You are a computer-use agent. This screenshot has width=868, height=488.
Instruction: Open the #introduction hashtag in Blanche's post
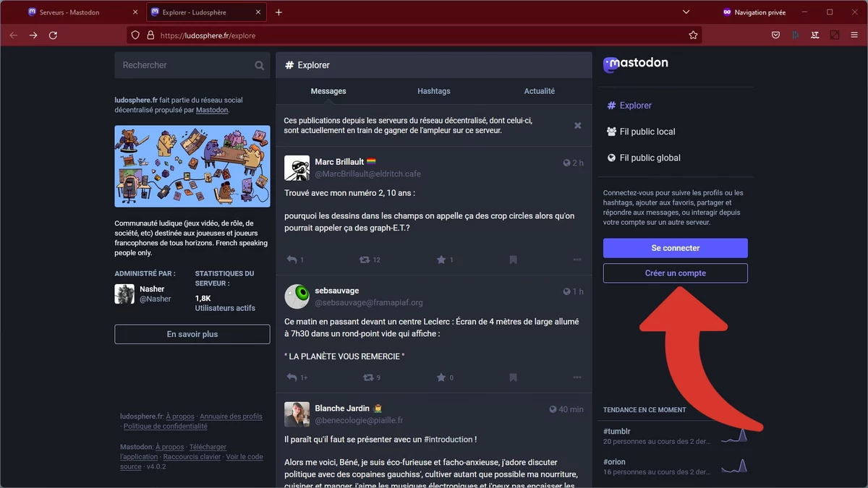(x=447, y=439)
